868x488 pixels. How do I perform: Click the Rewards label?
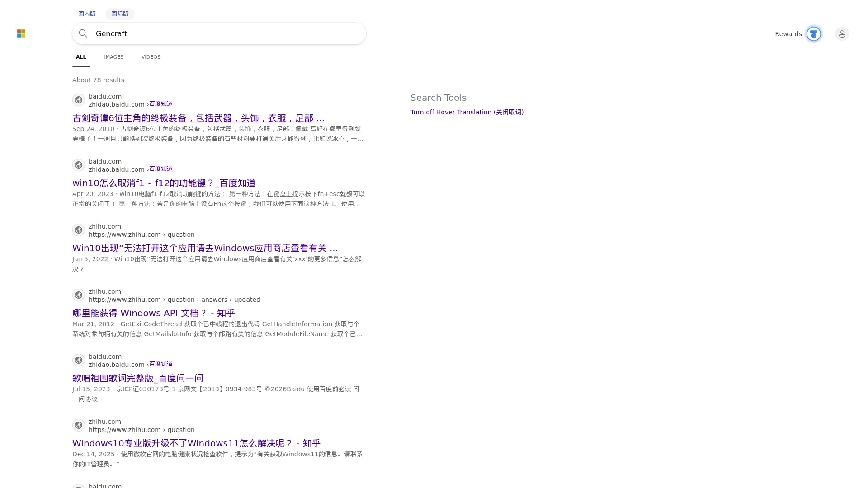788,34
